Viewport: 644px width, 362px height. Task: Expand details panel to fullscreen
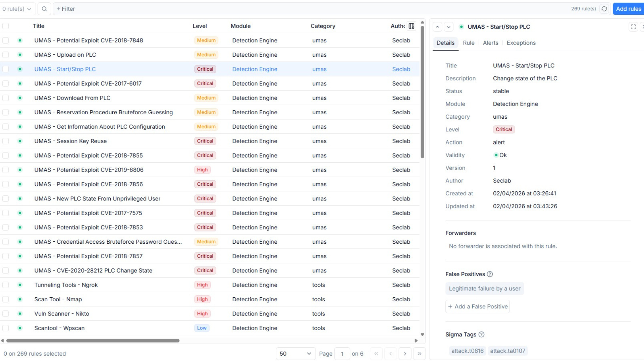[633, 27]
